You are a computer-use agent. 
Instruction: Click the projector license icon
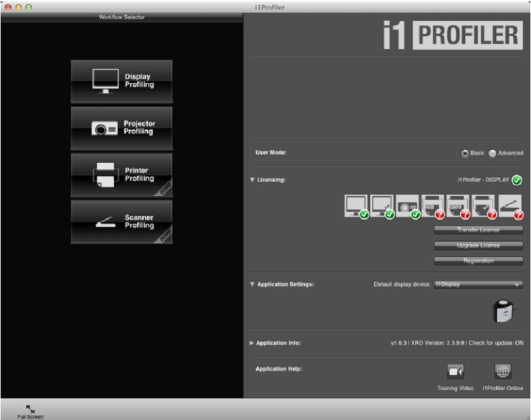click(407, 206)
